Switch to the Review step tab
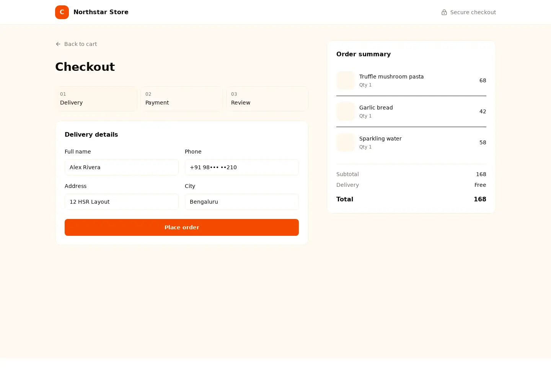Screen dimensions: 551x392 [267, 99]
